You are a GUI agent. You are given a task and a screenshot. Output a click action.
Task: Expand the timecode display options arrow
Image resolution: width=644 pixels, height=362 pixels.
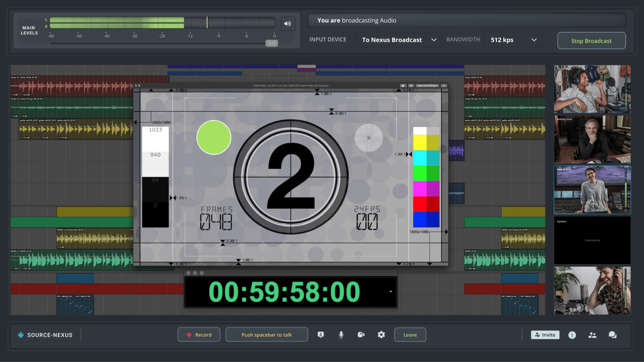tap(390, 291)
